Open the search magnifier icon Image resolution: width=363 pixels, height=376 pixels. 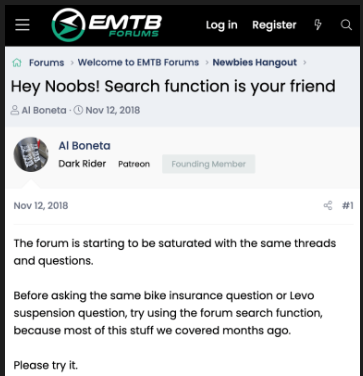point(346,25)
